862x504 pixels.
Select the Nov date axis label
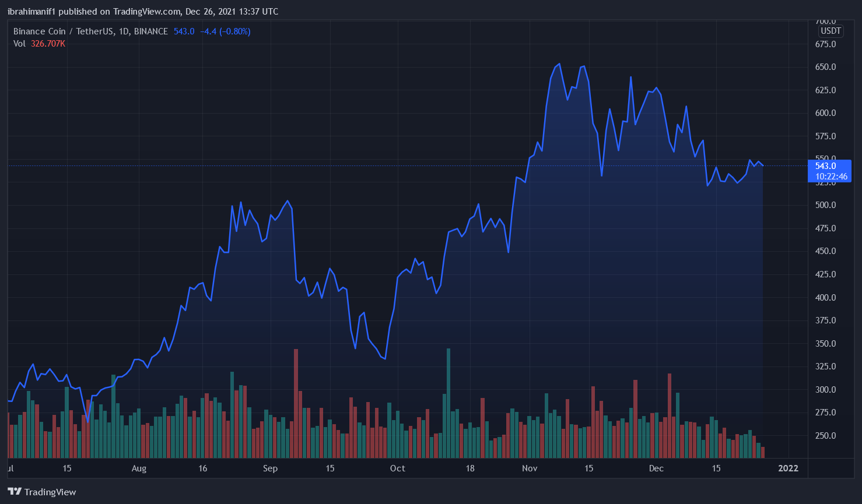coord(530,468)
